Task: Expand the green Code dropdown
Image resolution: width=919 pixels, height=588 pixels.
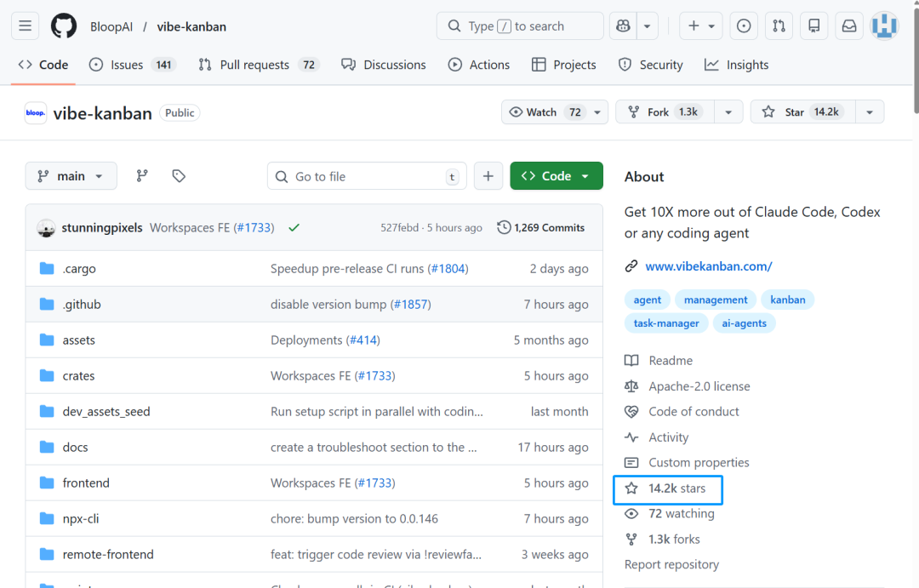Action: pos(556,176)
